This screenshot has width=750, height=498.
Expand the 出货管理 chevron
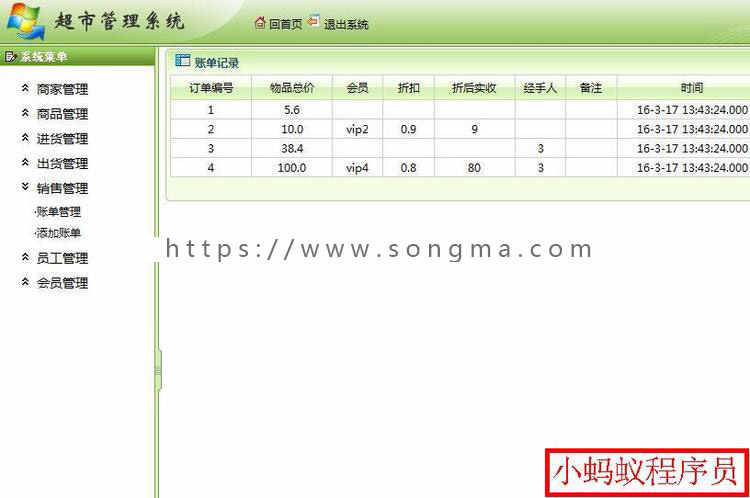[25, 163]
